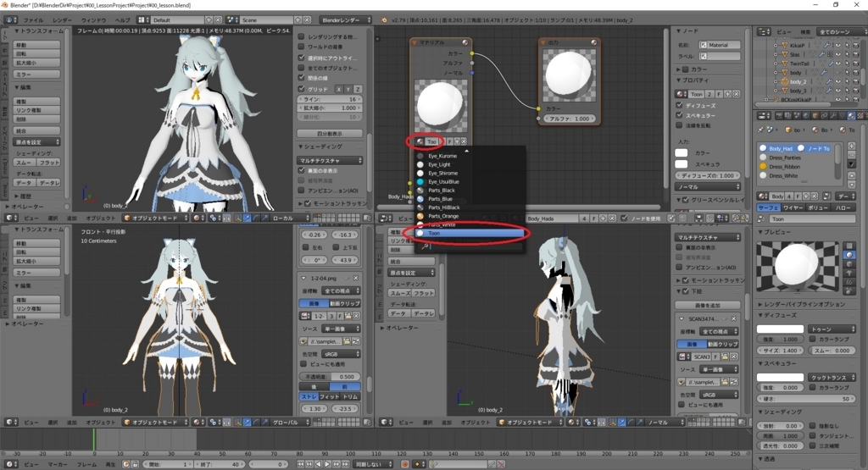The height and width of the screenshot is (470, 868).
Task: Jump to start frame in timeline
Action: coord(301,464)
